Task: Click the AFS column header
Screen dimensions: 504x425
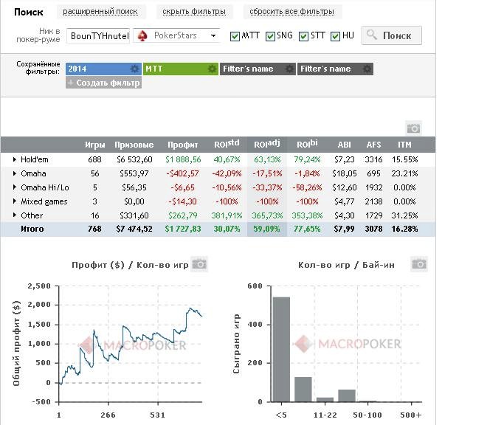Action: (373, 145)
